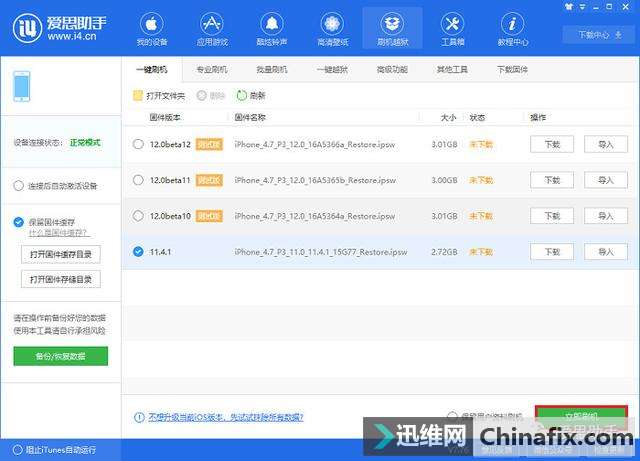This screenshot has height=461, width=640.
Task: Click the skin/shirt icon in title bar
Action: point(569,7)
